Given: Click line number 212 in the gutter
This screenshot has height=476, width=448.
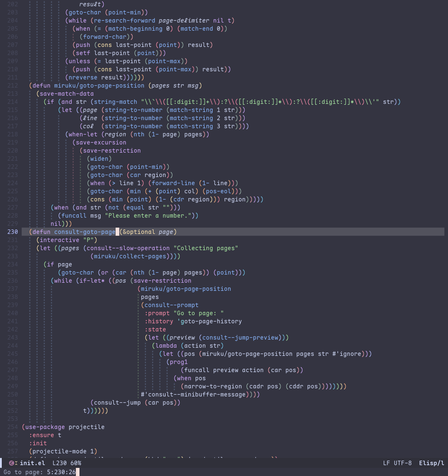Looking at the screenshot, I should click(13, 86).
